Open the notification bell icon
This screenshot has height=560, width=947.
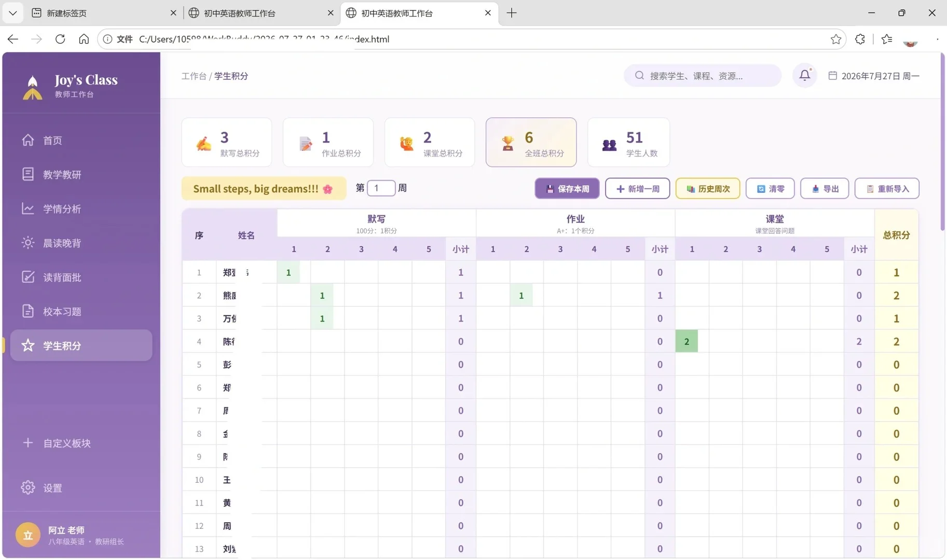804,76
